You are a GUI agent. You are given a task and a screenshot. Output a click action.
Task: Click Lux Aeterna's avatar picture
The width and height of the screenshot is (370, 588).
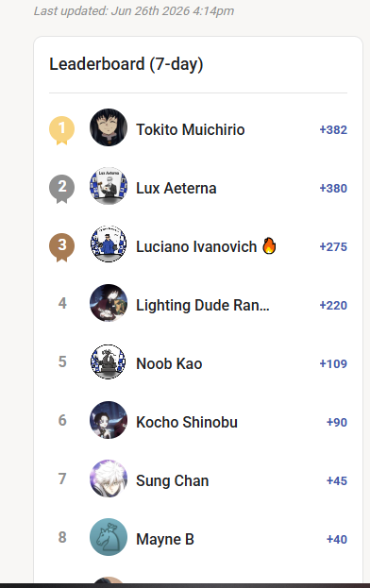pos(109,186)
